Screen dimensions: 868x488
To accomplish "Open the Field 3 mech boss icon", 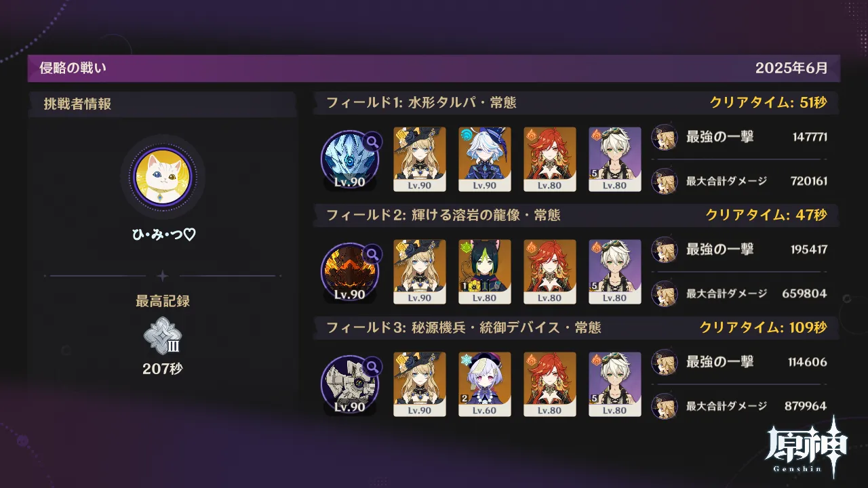I will 350,385.
